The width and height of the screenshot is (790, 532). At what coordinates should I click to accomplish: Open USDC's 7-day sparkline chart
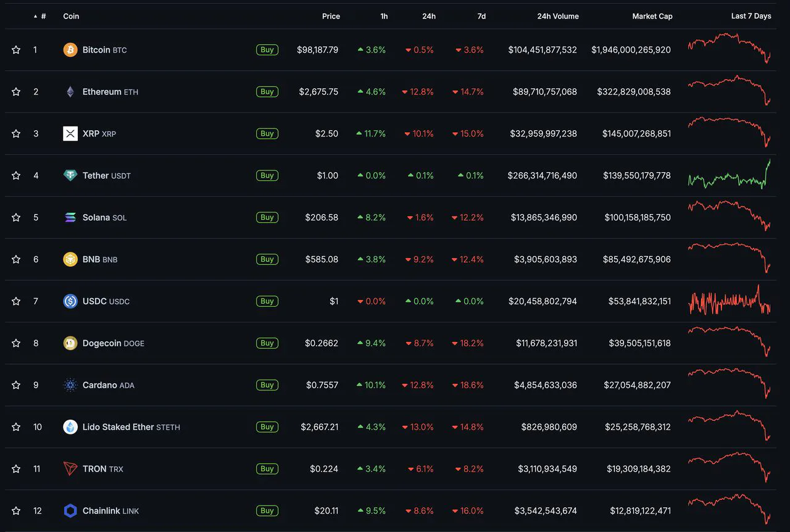(x=730, y=301)
